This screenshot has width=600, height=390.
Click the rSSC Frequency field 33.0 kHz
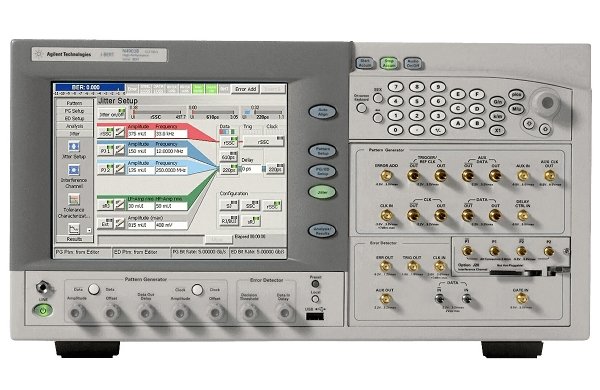(x=171, y=134)
